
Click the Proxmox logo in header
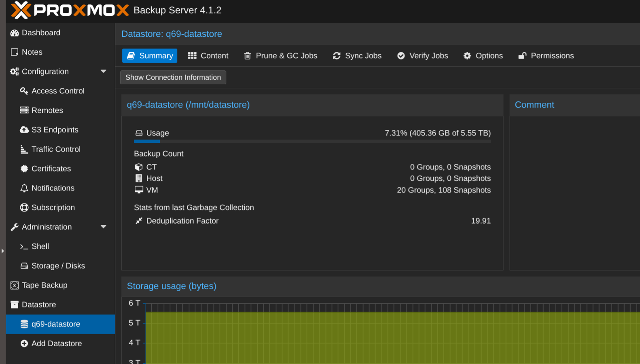[70, 10]
